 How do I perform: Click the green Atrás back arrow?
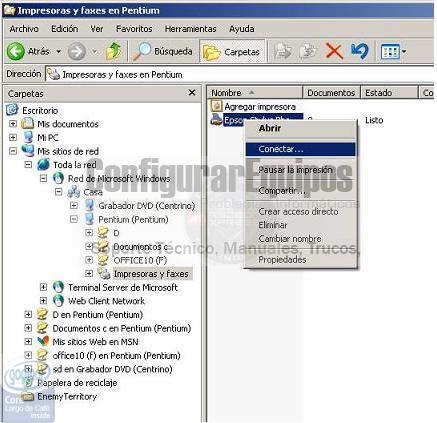(16, 51)
